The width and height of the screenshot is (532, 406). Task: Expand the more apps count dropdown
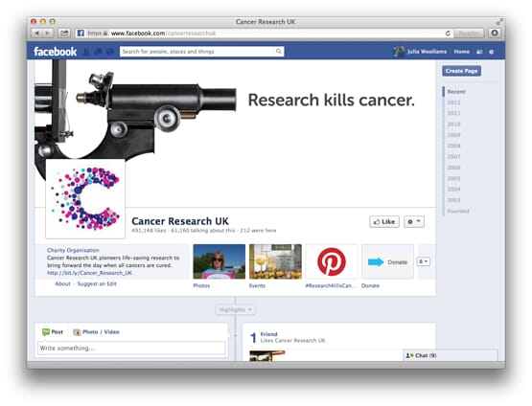click(424, 261)
